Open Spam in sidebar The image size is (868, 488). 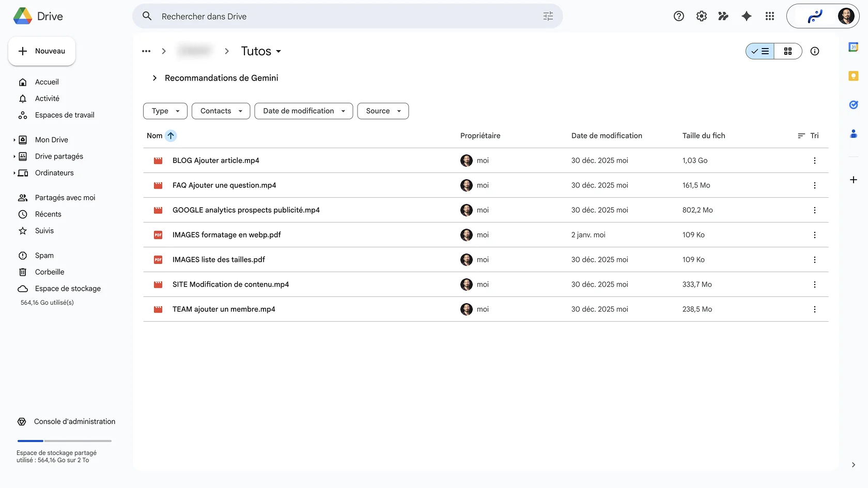coord(44,256)
